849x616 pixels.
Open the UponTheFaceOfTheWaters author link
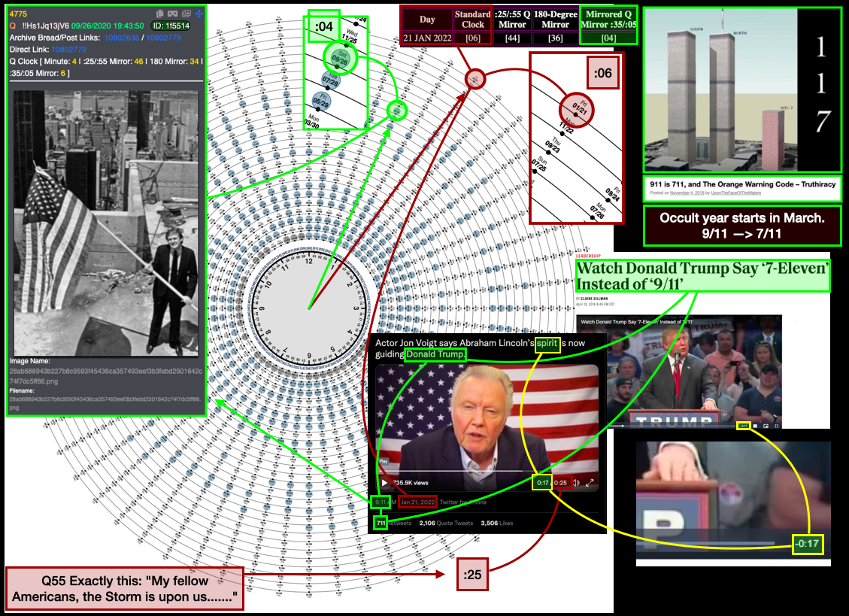[736, 193]
